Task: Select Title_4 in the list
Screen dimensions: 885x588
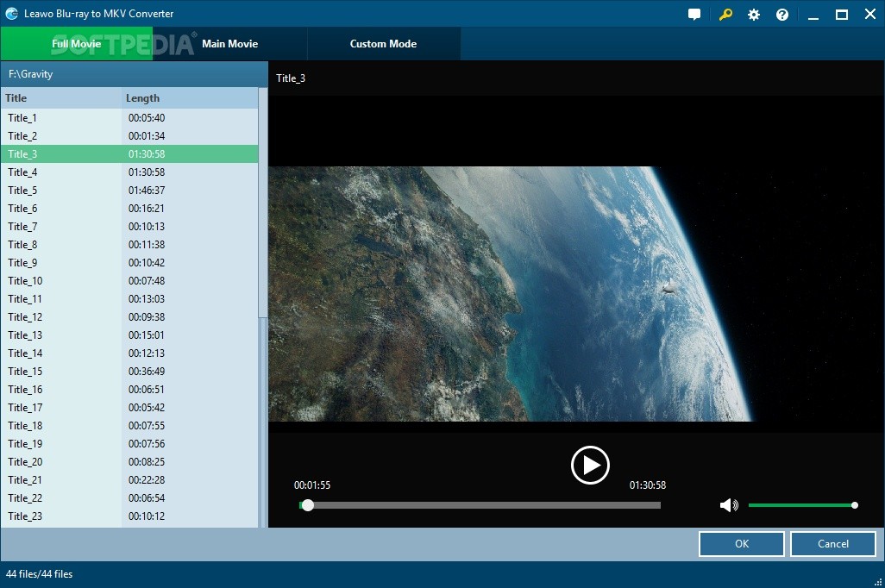Action: tap(129, 172)
